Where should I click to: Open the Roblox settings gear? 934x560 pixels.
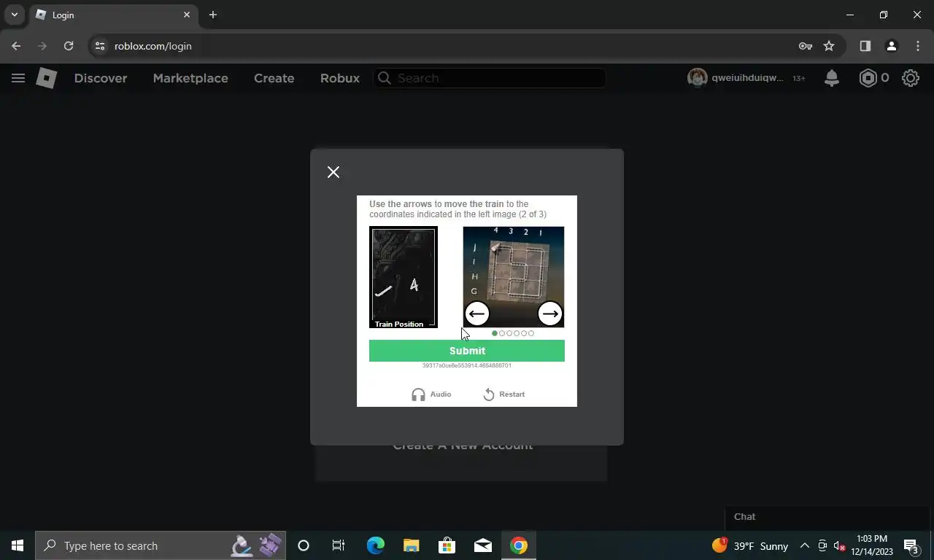pyautogui.click(x=911, y=78)
